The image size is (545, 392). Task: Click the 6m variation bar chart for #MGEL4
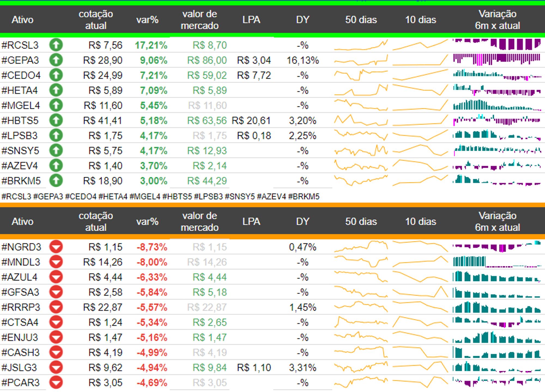497,105
